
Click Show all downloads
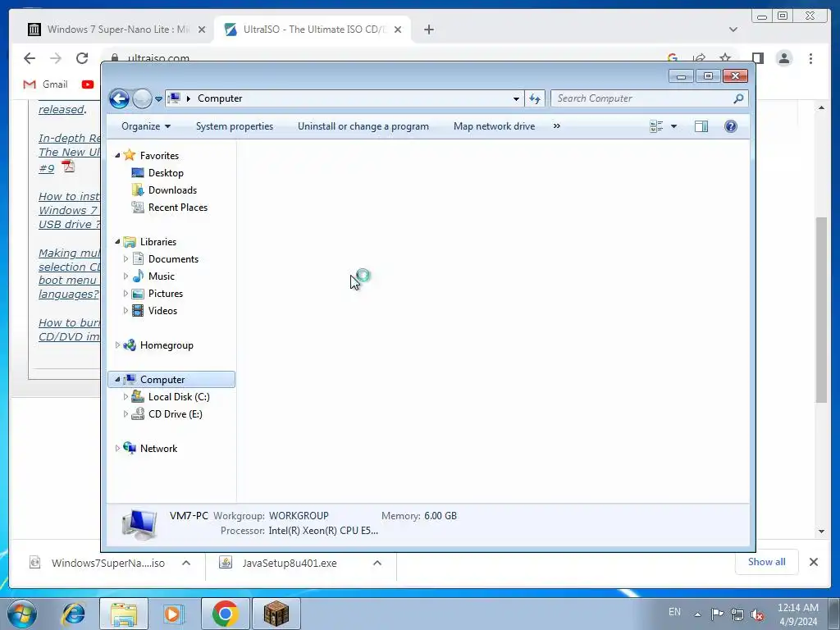click(x=767, y=562)
